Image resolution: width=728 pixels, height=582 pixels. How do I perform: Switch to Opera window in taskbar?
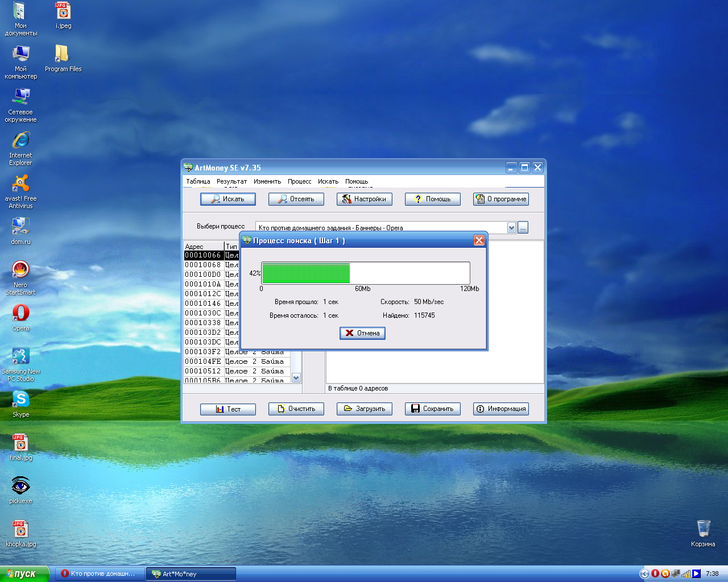click(100, 574)
